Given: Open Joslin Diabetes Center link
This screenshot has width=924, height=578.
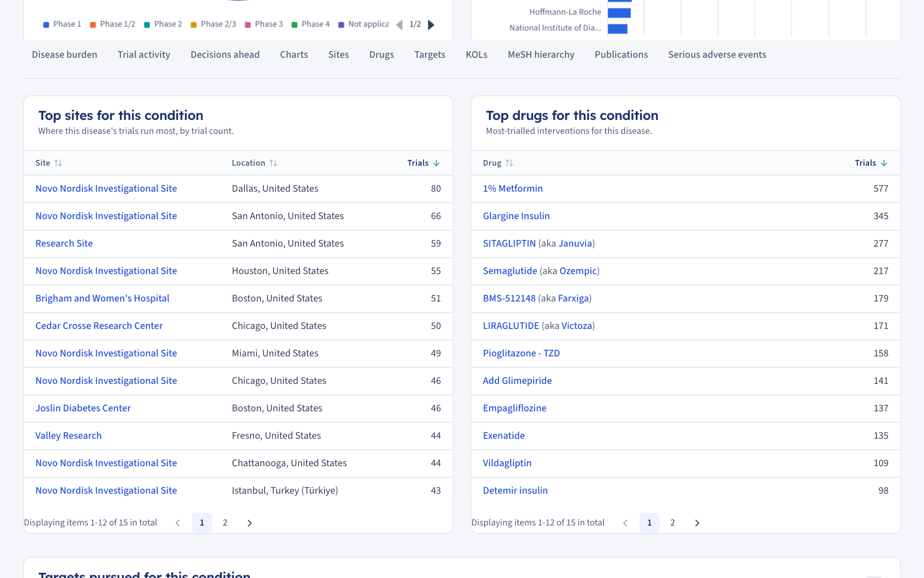Looking at the screenshot, I should coord(83,408).
